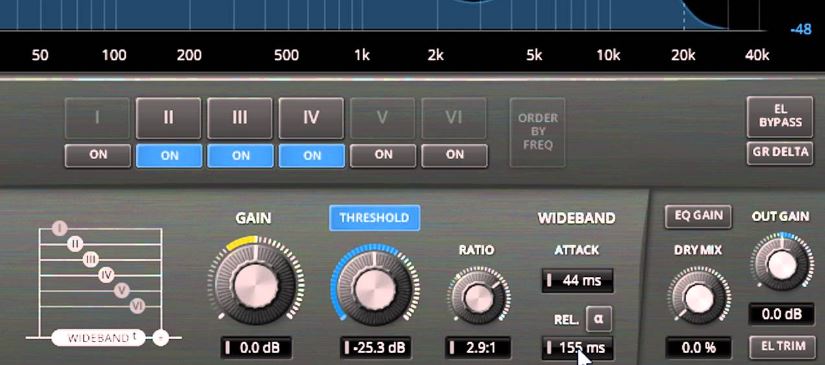
Task: Select band III button
Action: coord(240,118)
